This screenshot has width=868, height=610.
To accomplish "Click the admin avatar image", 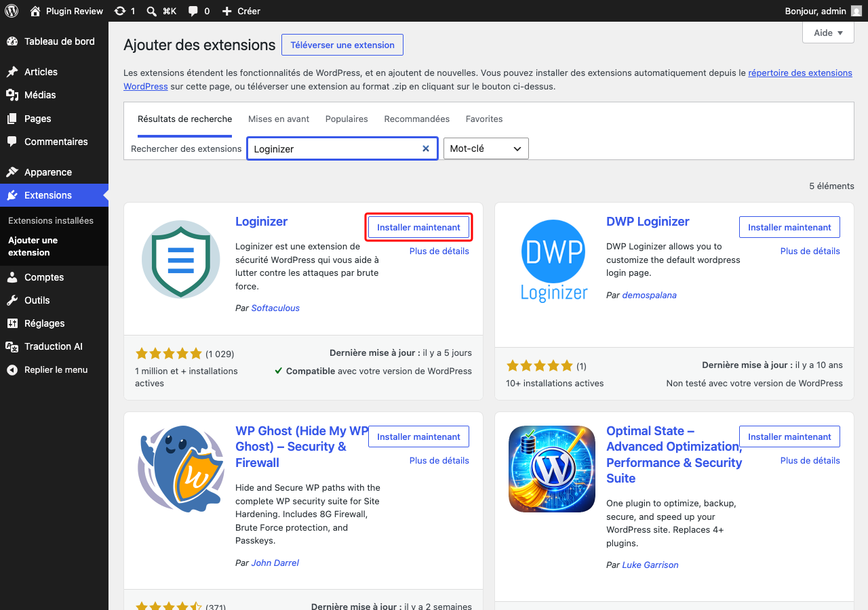I will pos(856,11).
